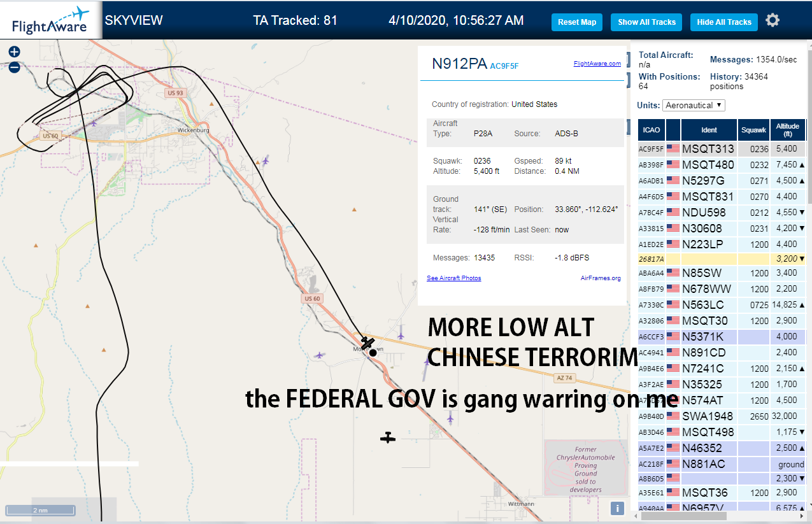Click the N912PA title in info panel
Viewport: 812px width, 524px height.
(x=459, y=64)
